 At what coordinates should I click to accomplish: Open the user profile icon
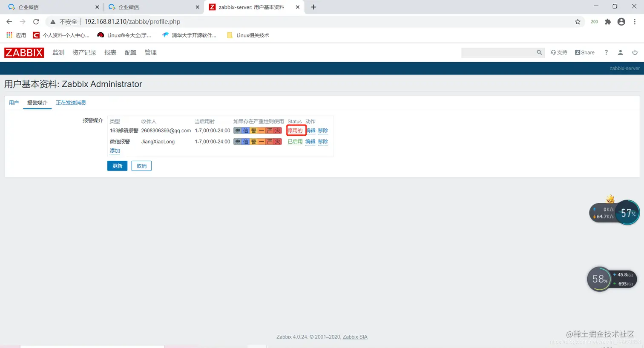click(620, 52)
